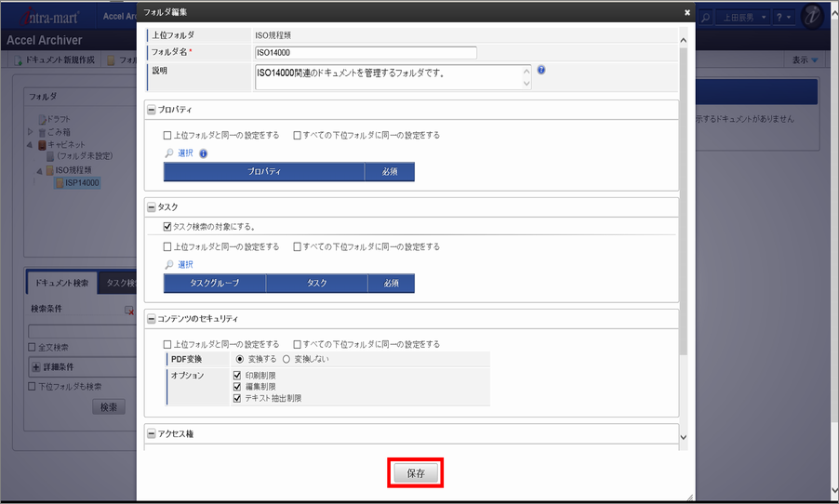Select 変換する radio button

[240, 359]
